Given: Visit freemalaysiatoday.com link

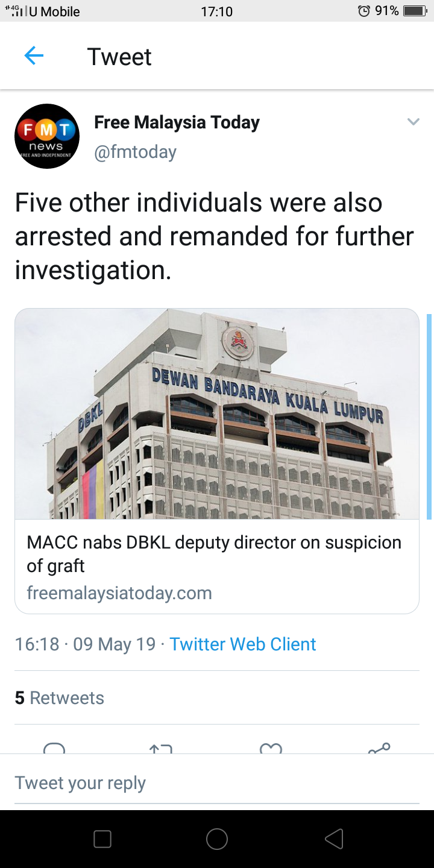Looking at the screenshot, I should click(x=119, y=593).
